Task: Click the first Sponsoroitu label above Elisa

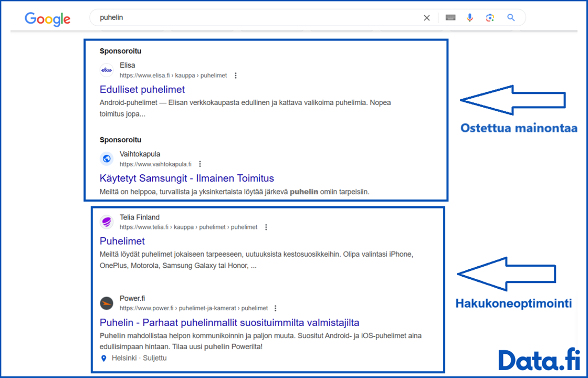Action: coord(120,51)
